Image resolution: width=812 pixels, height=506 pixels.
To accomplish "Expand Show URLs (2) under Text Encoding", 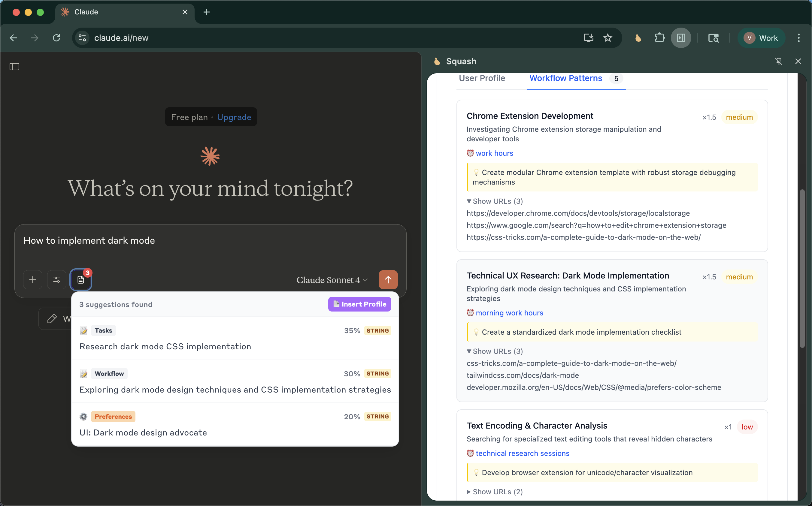I will point(495,492).
